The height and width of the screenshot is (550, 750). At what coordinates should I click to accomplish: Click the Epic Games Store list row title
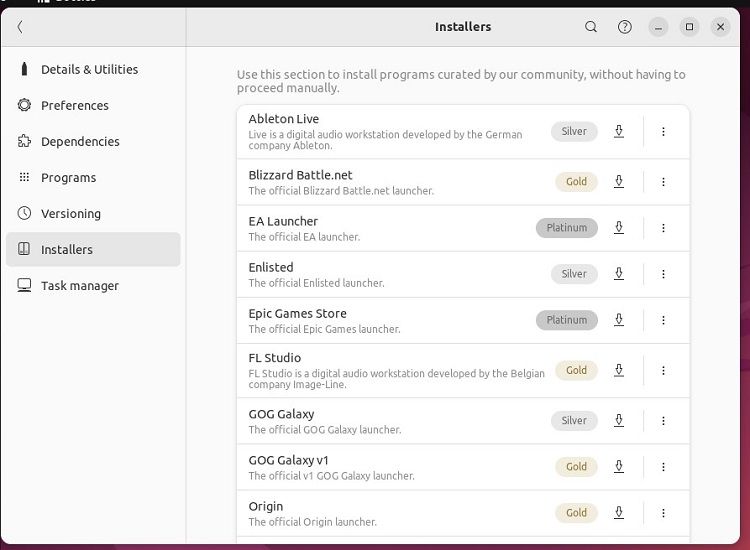pos(297,313)
